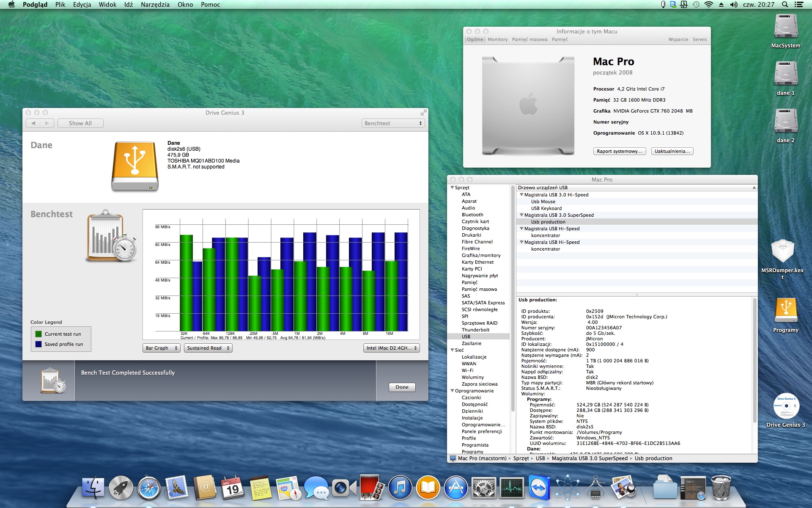812x508 pixels.
Task: Toggle Drive Genius fullscreen arrow icon
Action: pos(423,113)
